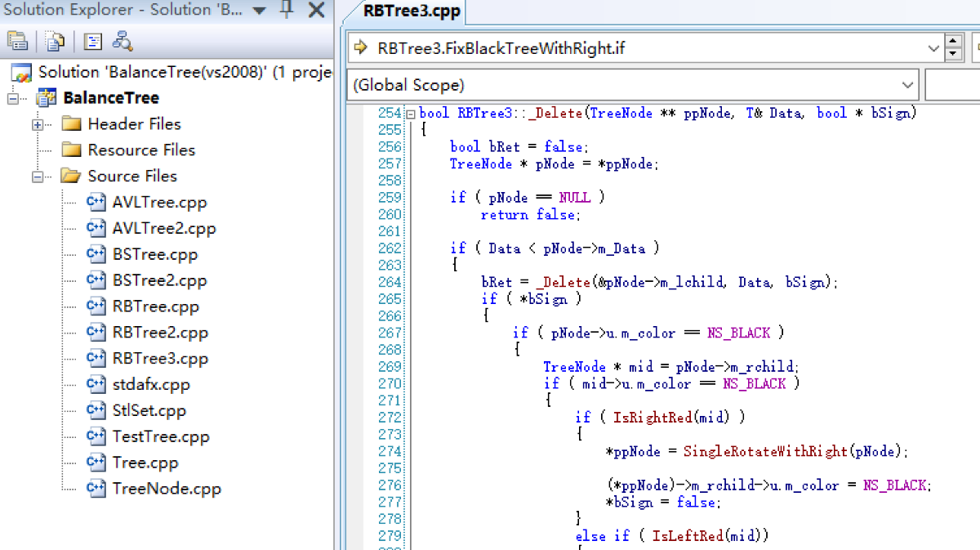Click 'if ( pNode->u.m_color == NS_BLACK )' line

[x=648, y=333]
